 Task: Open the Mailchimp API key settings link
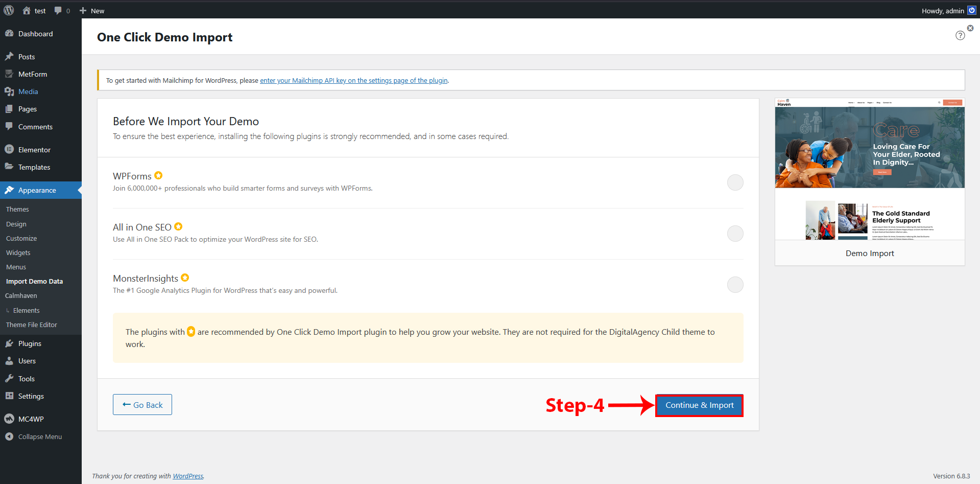(x=353, y=80)
